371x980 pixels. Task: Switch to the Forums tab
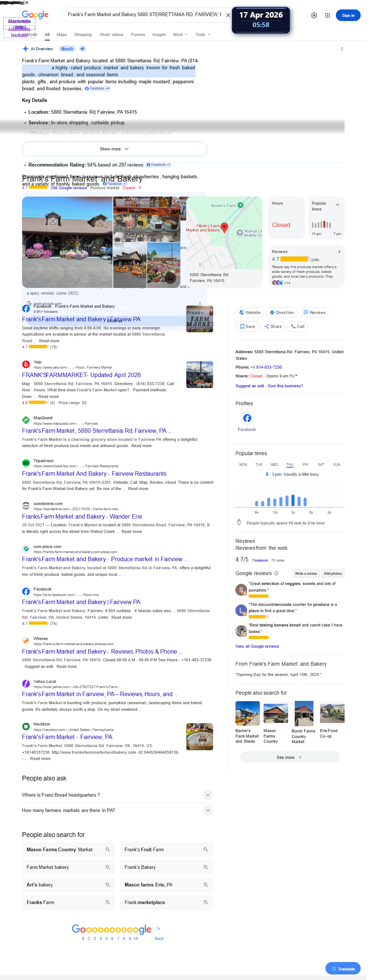[x=138, y=34]
